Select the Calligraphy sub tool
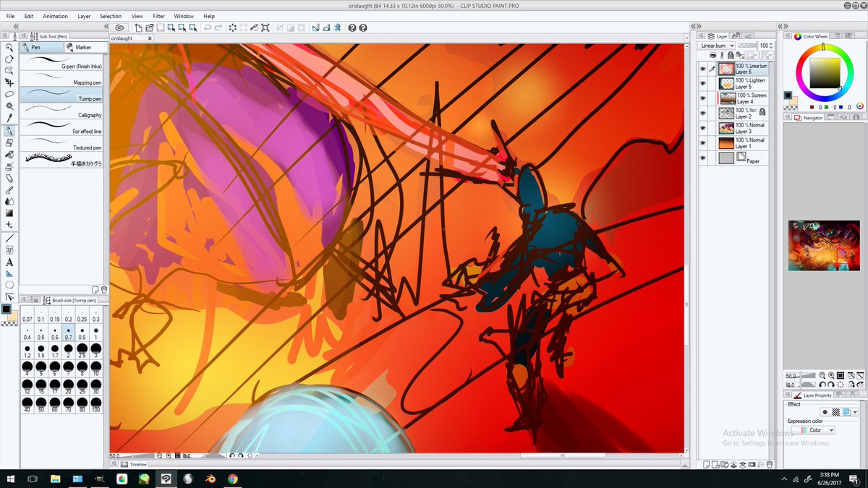 [61, 110]
